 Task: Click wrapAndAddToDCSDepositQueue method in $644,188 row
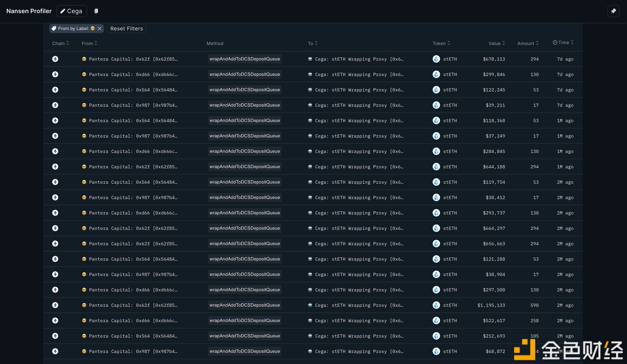tap(245, 167)
